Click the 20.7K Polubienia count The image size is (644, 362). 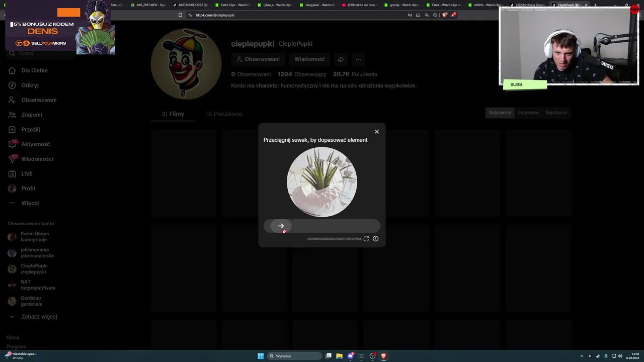pos(355,74)
